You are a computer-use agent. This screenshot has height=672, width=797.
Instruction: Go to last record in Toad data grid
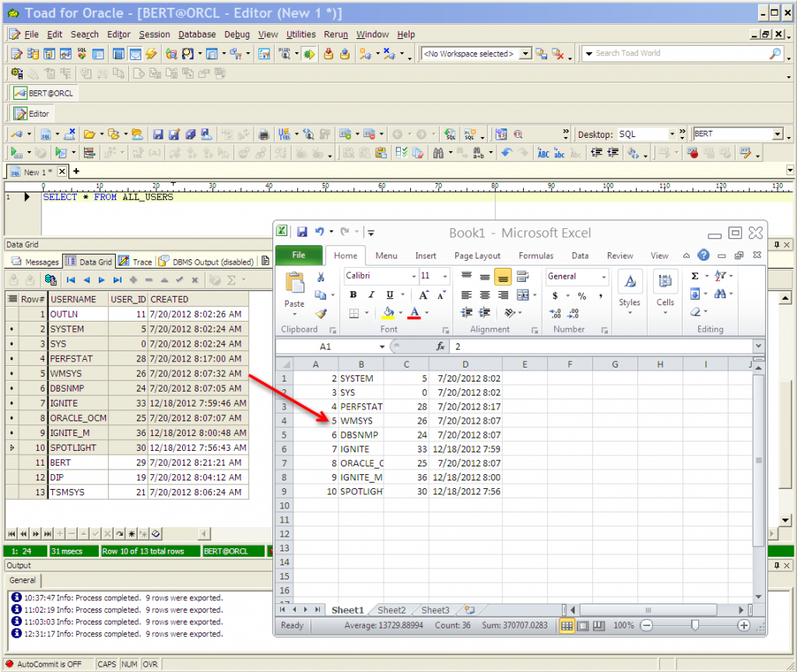tap(118, 280)
